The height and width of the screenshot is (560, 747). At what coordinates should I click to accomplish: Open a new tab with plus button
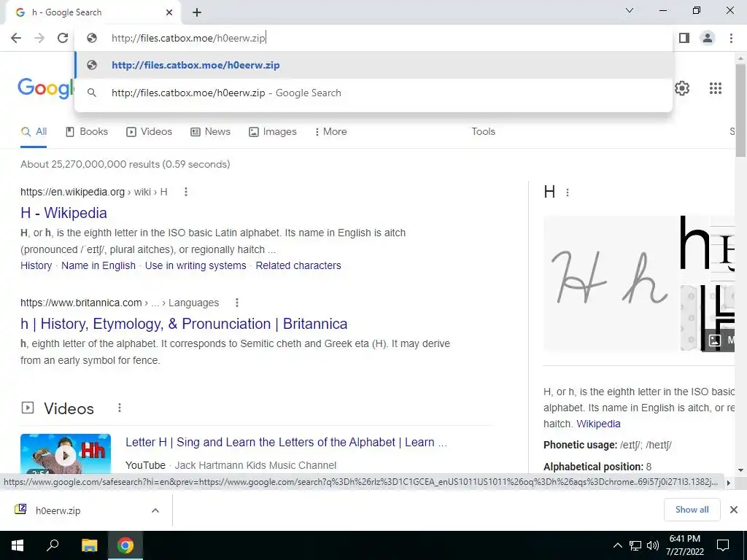197,12
